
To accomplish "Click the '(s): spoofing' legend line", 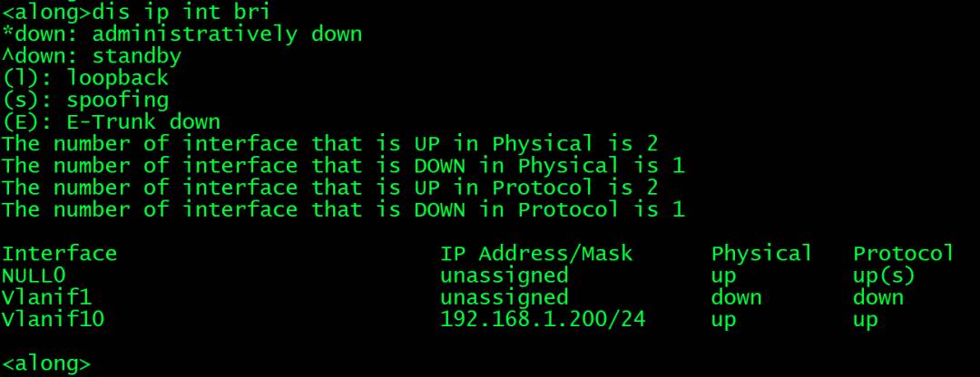I will point(85,100).
